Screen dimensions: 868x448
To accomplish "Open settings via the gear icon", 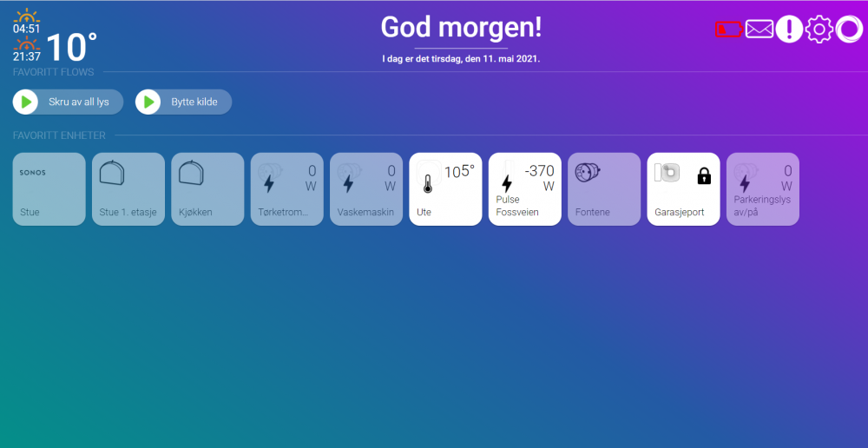I will tap(819, 30).
